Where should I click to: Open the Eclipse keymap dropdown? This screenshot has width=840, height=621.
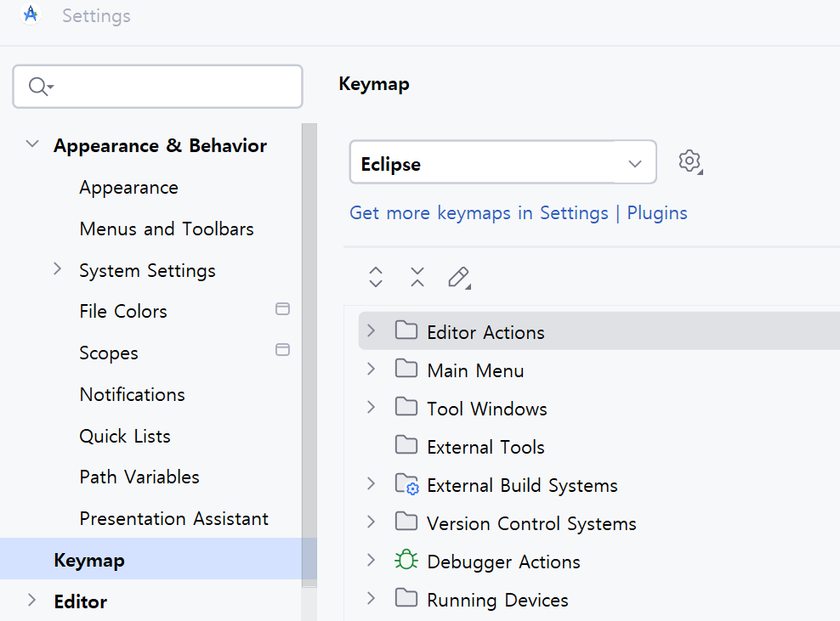click(503, 162)
